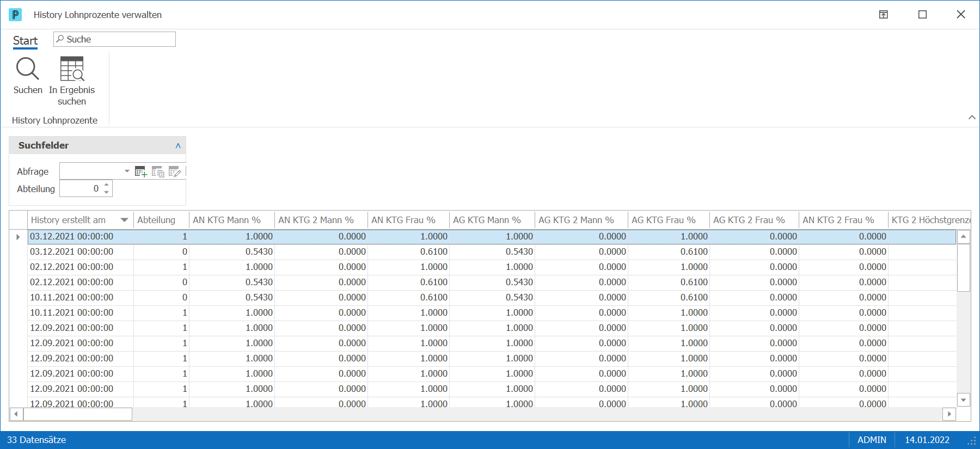Click the copy Abfrage query icon
Viewport: 980px width, 449px height.
click(x=158, y=172)
